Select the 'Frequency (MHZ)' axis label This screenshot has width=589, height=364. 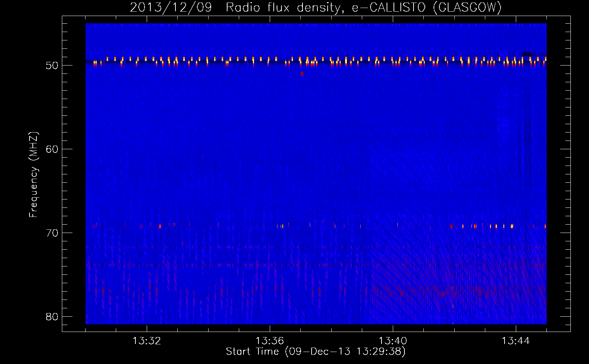click(33, 175)
